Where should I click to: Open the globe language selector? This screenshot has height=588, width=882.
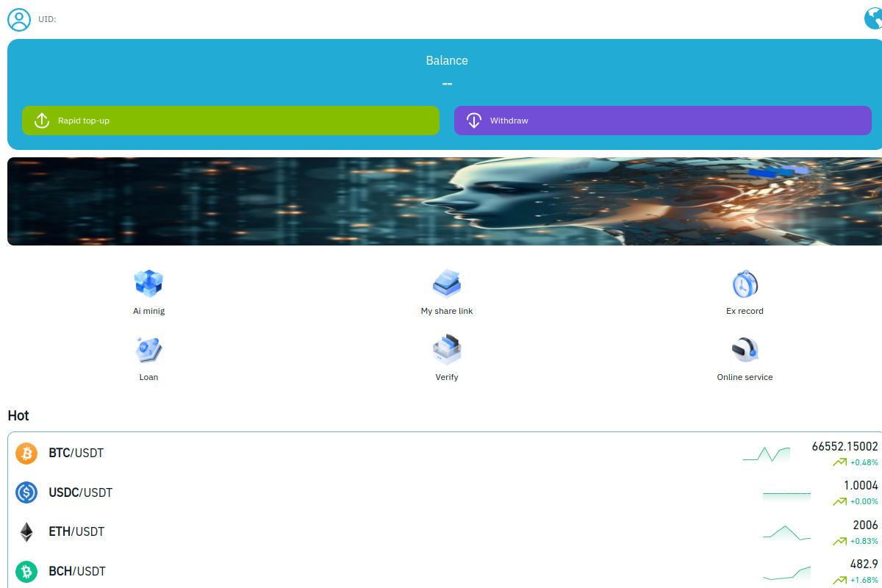point(873,18)
